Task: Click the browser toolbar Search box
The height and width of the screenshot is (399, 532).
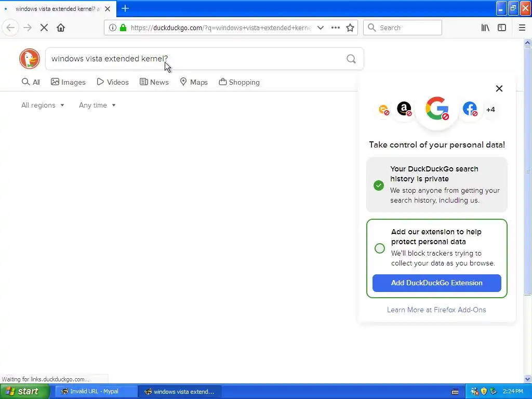Action: 403,28
